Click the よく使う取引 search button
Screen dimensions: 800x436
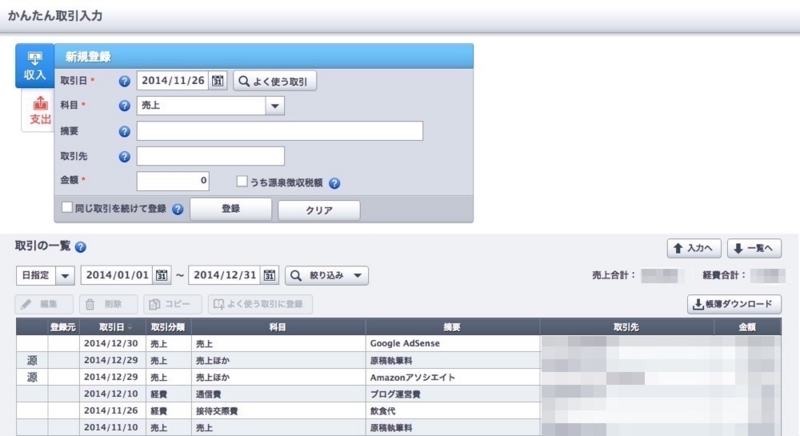pos(274,81)
